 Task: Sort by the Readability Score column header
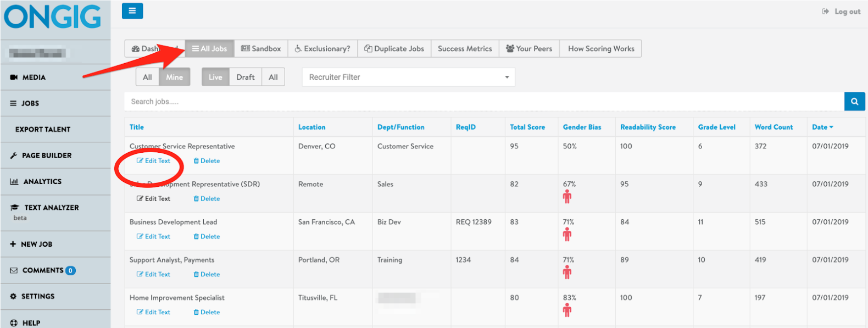click(x=648, y=127)
